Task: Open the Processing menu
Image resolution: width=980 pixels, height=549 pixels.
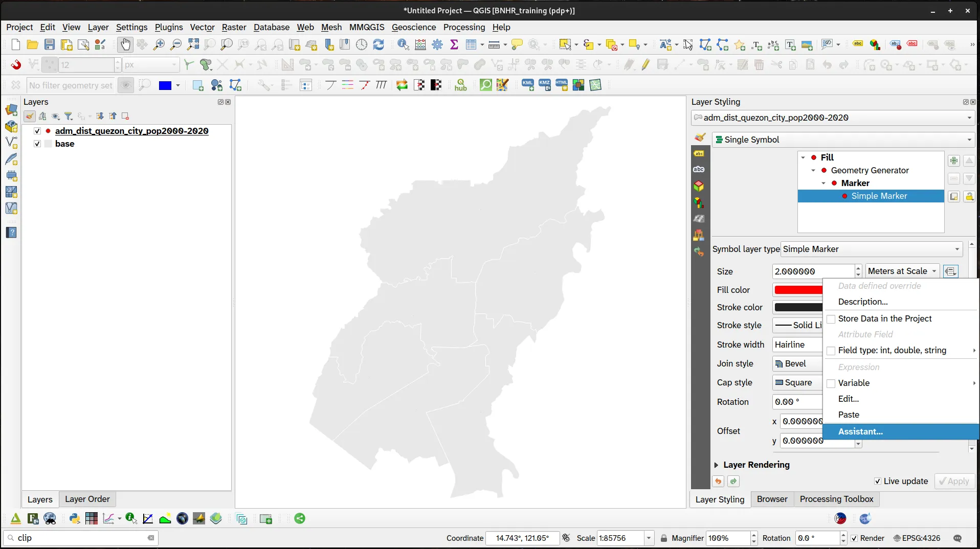Action: [464, 27]
